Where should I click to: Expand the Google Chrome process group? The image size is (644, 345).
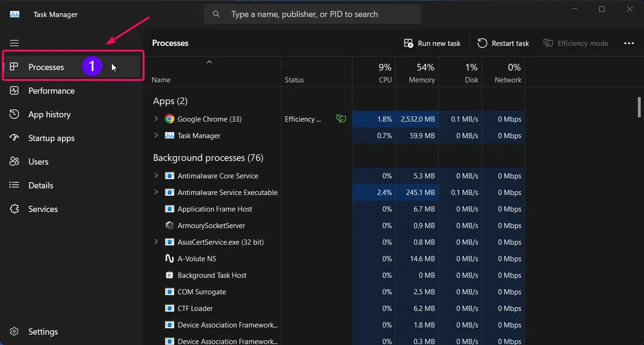point(156,119)
